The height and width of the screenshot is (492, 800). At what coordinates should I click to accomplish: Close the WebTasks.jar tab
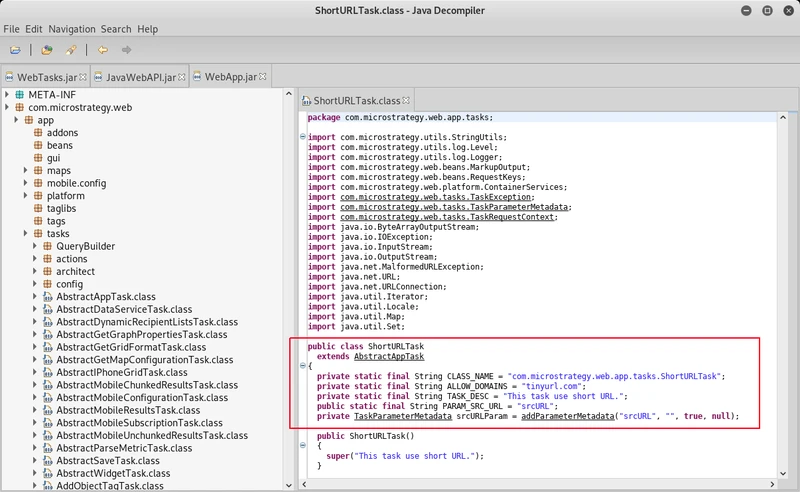(x=83, y=77)
